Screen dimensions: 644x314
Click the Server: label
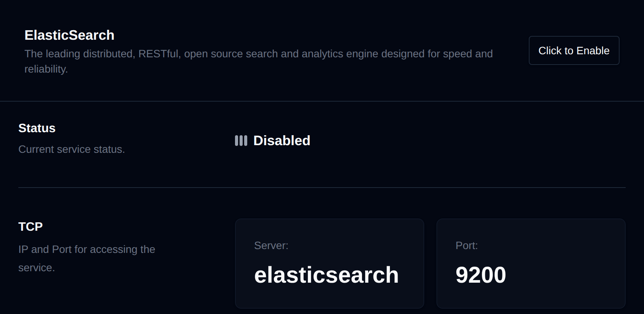tap(271, 246)
